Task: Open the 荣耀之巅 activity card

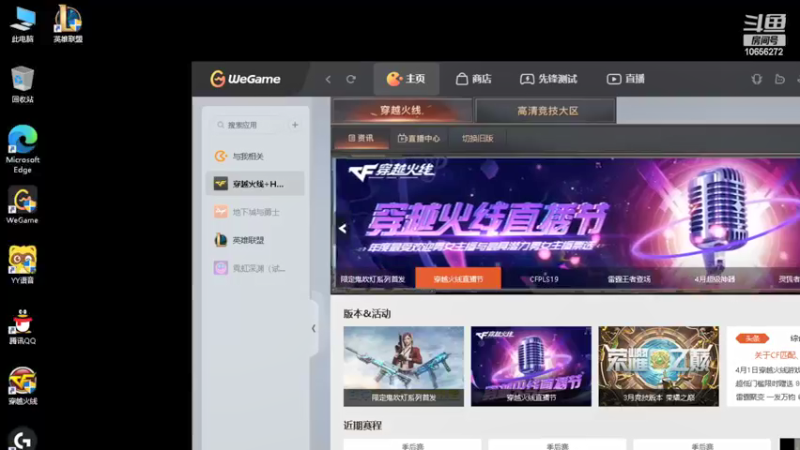Action: click(659, 366)
